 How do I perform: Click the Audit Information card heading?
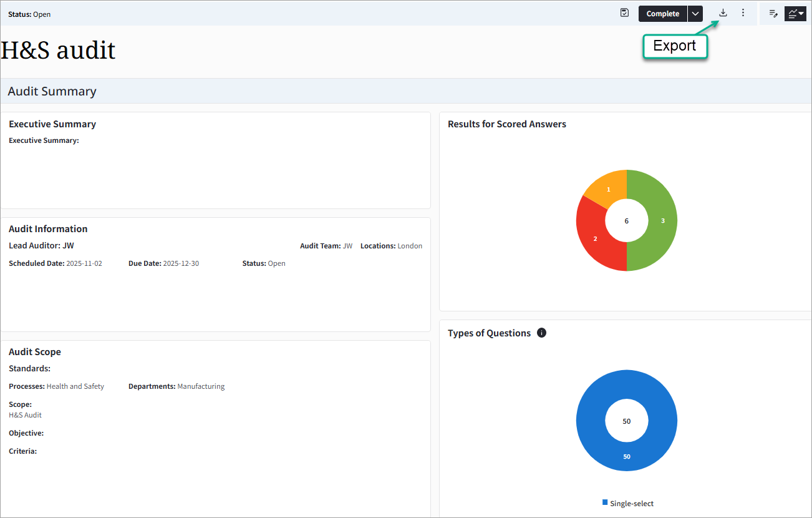[48, 229]
